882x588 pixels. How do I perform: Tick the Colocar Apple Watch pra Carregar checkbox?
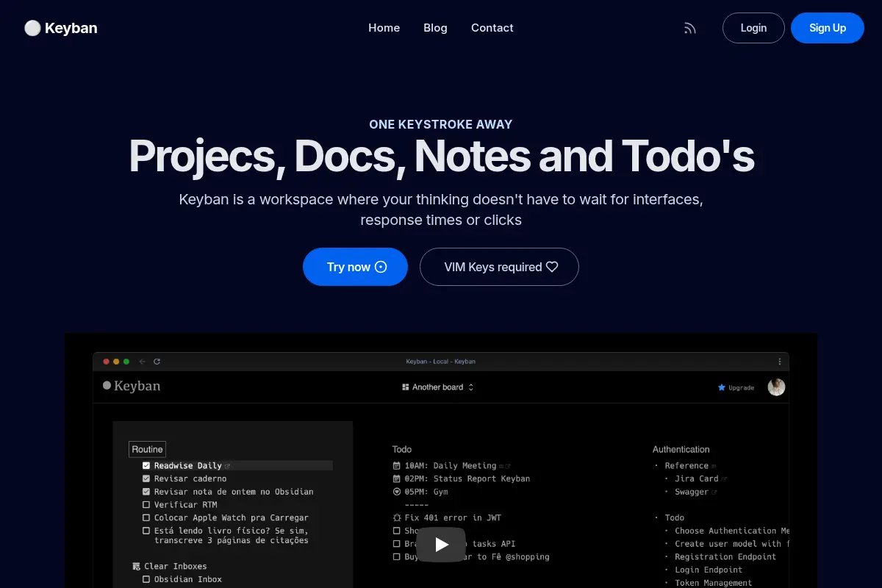point(146,517)
